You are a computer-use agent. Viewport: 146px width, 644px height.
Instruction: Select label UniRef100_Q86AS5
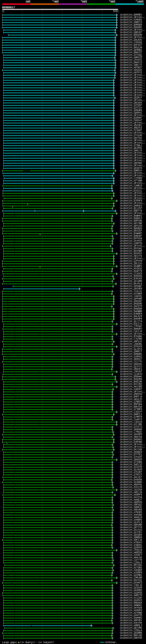[x=131, y=459]
